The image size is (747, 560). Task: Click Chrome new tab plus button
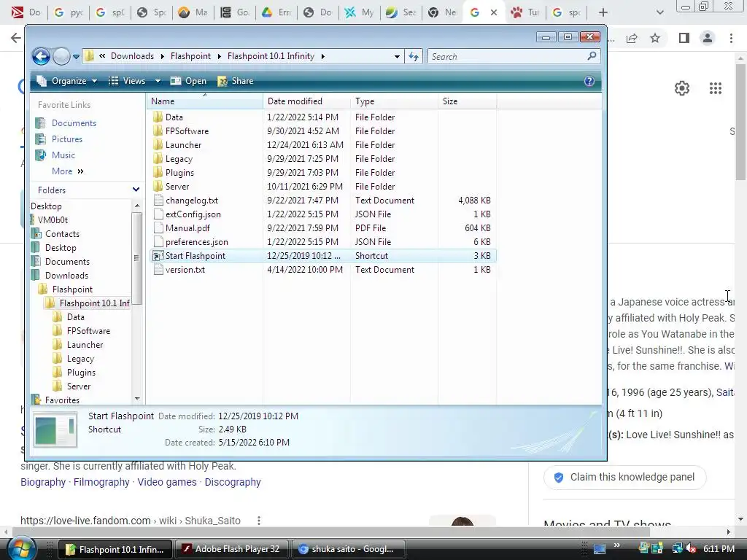tap(603, 12)
